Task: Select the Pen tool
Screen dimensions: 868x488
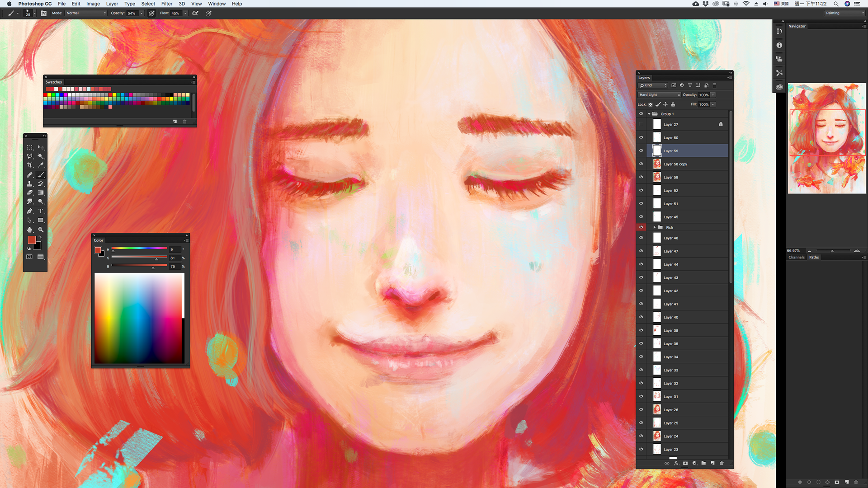Action: [29, 211]
